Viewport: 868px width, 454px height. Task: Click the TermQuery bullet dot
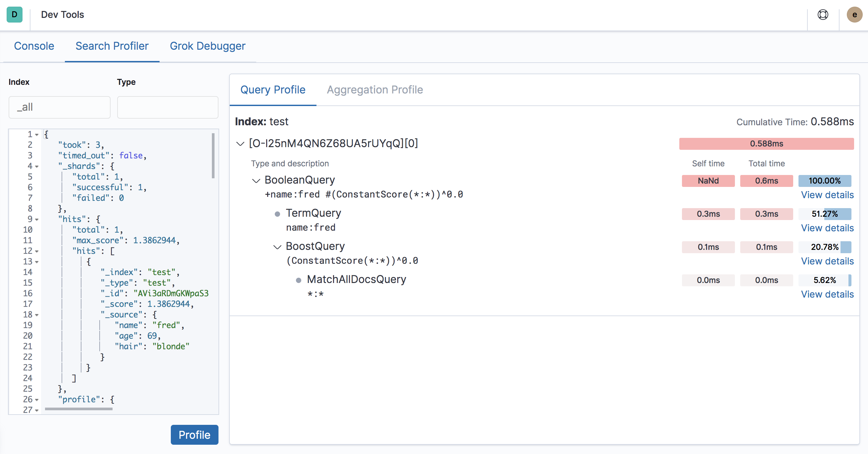(277, 214)
